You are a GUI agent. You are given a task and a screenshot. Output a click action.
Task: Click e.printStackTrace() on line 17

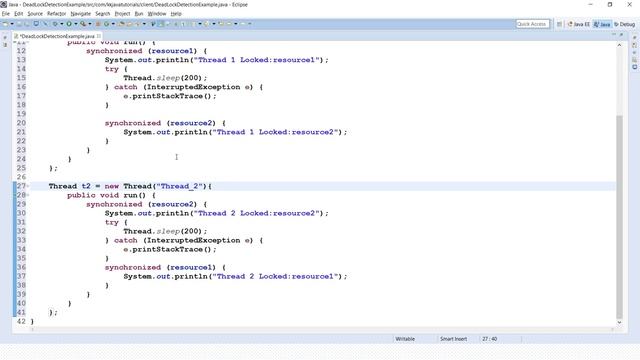click(169, 96)
